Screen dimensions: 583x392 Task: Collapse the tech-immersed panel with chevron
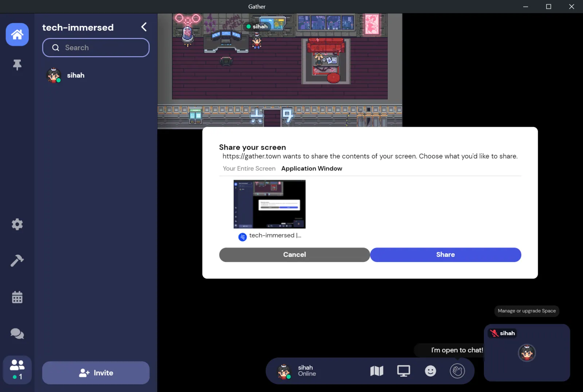point(144,27)
